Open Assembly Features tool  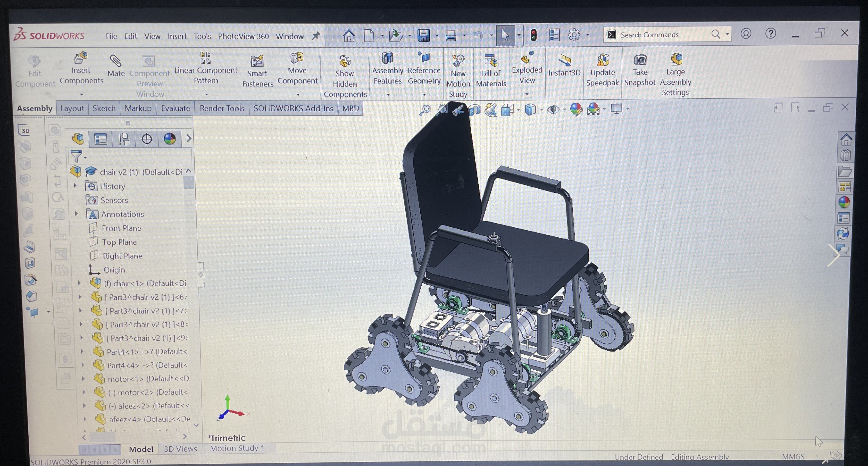pos(387,68)
